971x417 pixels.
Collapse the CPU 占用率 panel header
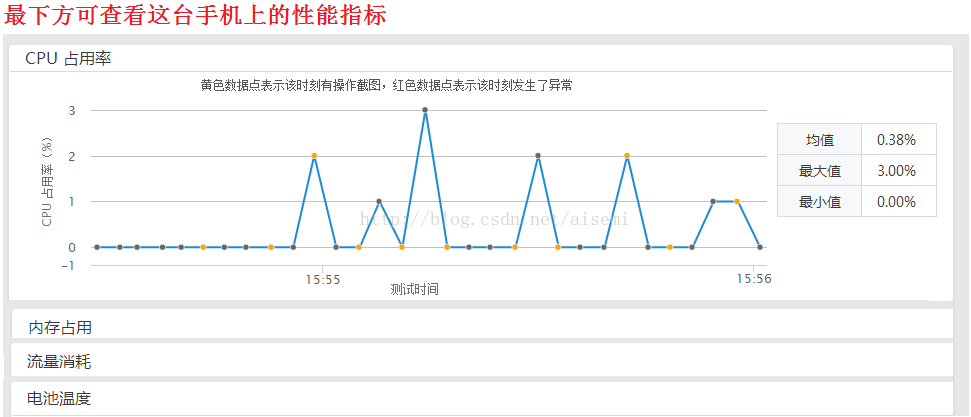click(x=481, y=58)
